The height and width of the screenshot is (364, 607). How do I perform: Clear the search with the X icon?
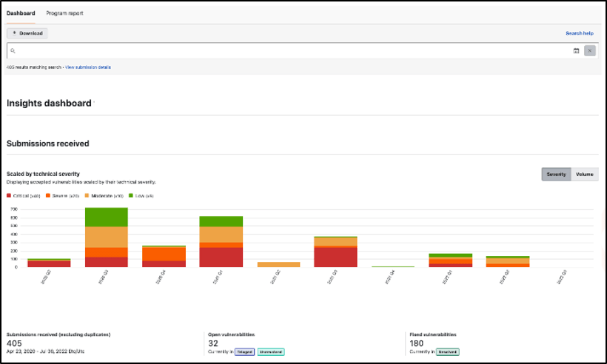(589, 50)
